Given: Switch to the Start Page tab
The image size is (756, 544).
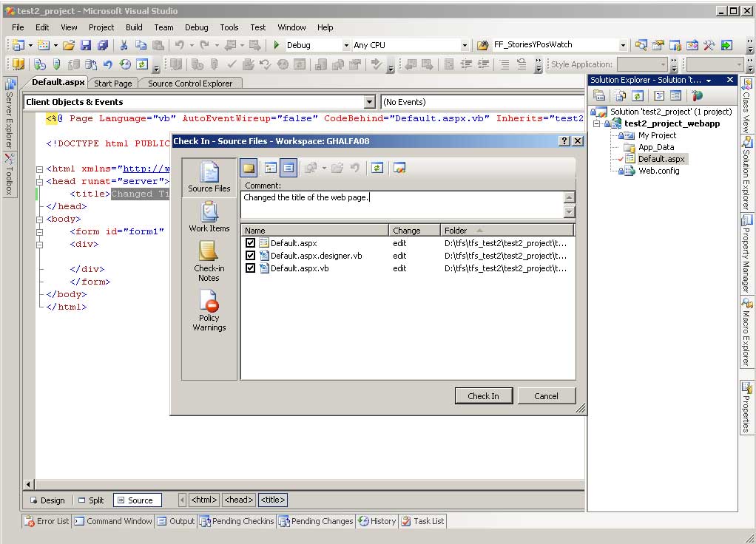Looking at the screenshot, I should [x=113, y=84].
